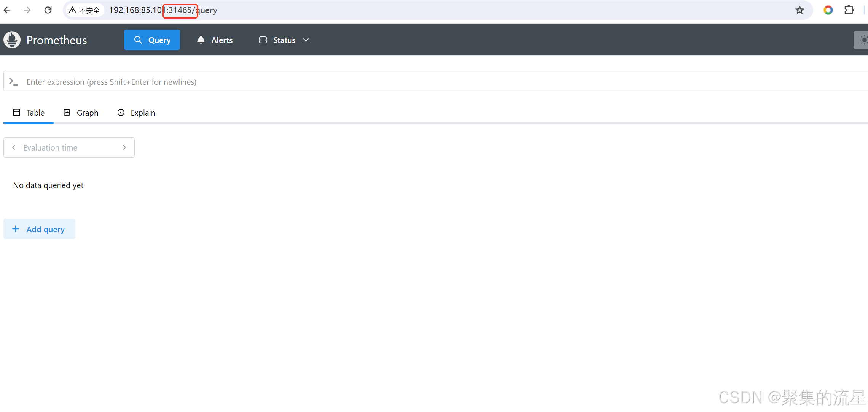
Task: Expand the Status dropdown menu
Action: coord(284,40)
